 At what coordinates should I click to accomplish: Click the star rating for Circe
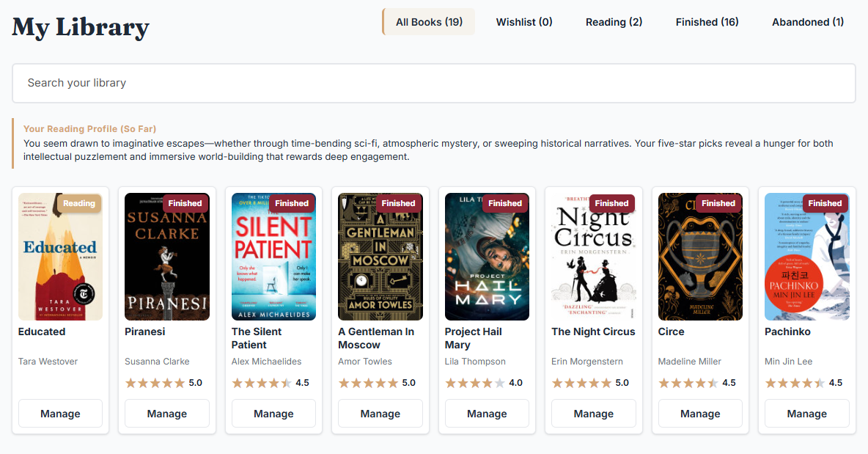[x=688, y=383]
